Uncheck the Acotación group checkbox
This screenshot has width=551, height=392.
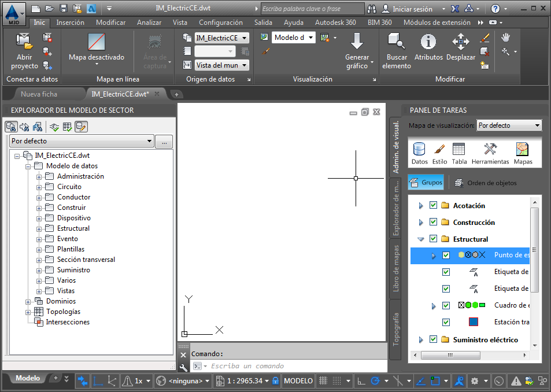[433, 205]
